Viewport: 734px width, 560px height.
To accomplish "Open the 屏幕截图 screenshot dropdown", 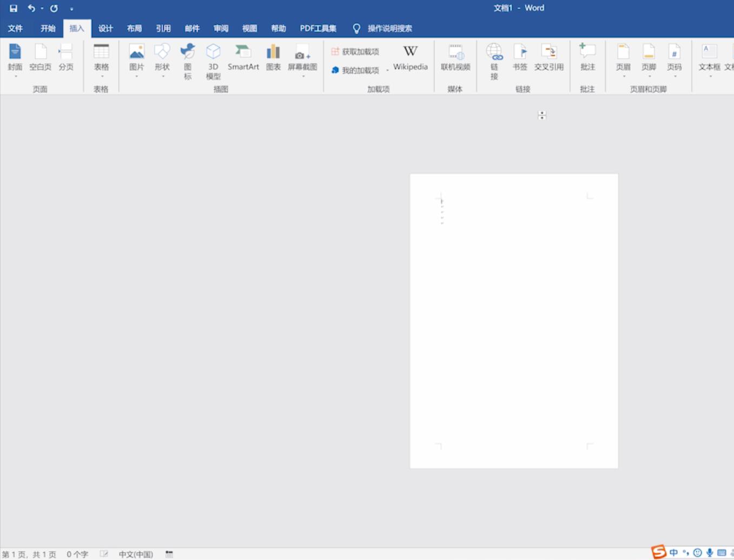I will pyautogui.click(x=302, y=61).
